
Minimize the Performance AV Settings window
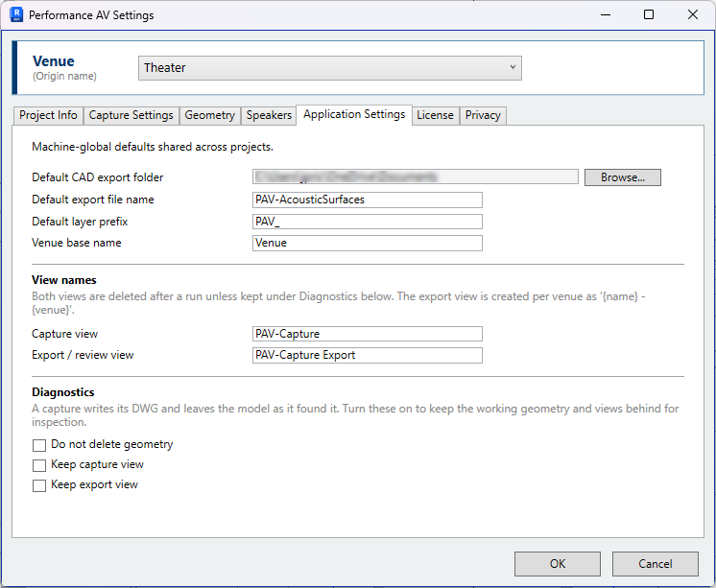coord(606,14)
